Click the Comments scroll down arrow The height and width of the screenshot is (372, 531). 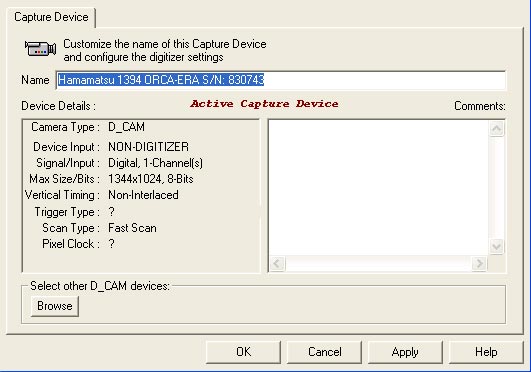pyautogui.click(x=497, y=246)
